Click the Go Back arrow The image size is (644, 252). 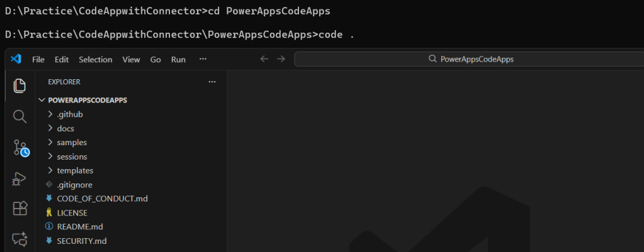264,59
